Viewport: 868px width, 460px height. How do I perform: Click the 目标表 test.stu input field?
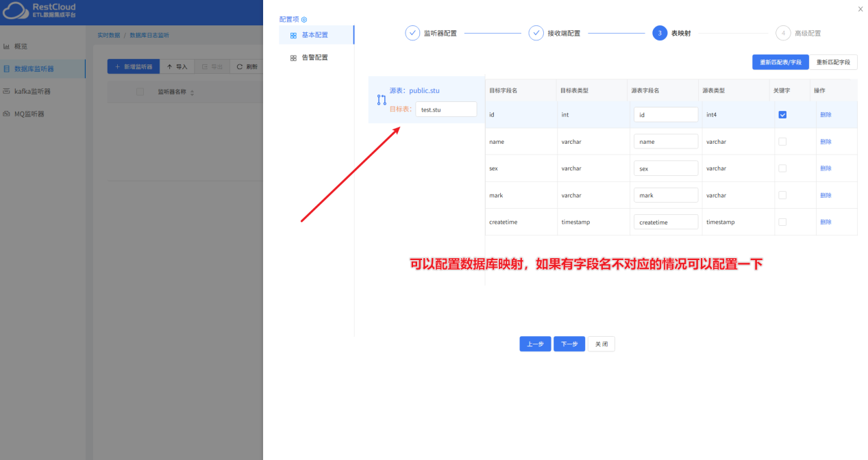pos(446,110)
